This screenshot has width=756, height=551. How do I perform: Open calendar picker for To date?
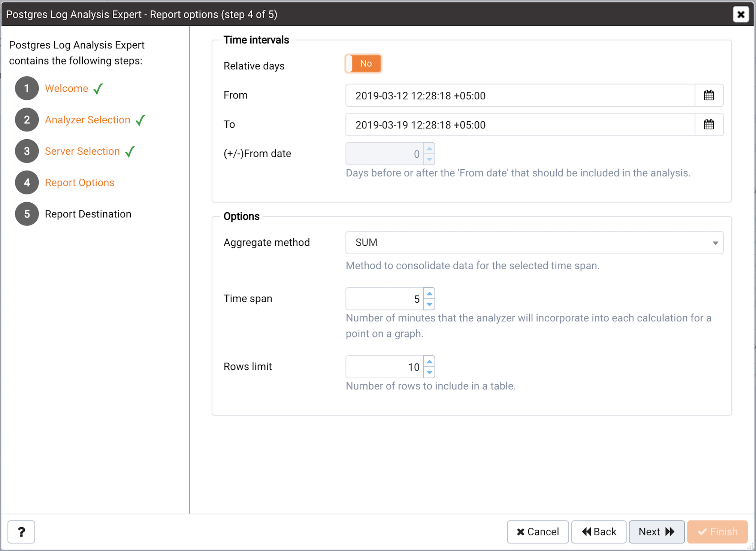tap(709, 125)
